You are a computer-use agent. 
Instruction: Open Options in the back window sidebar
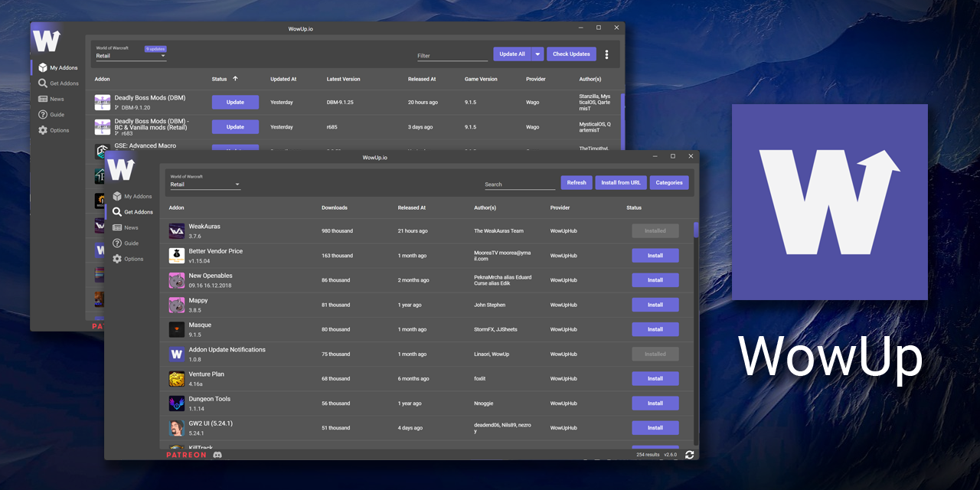click(54, 130)
